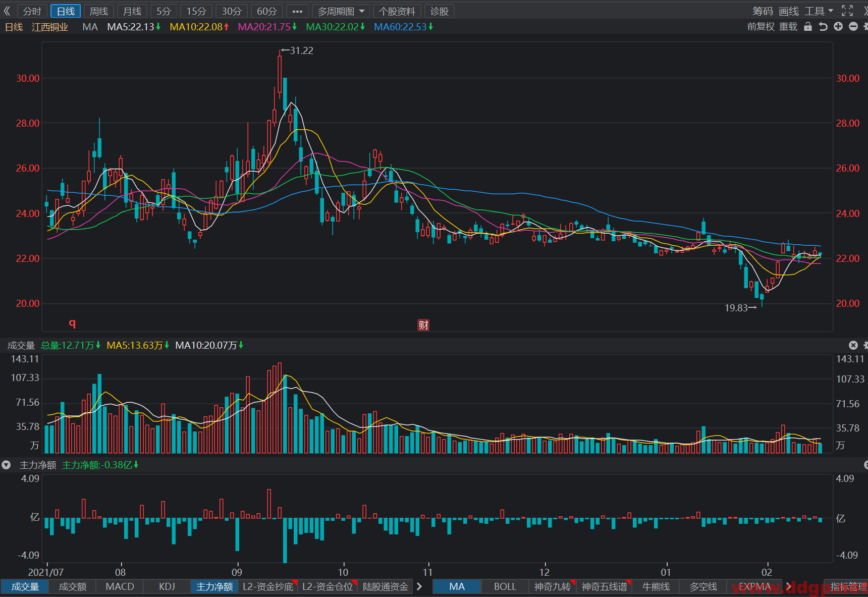Select the 5分 period tab

[x=164, y=11]
